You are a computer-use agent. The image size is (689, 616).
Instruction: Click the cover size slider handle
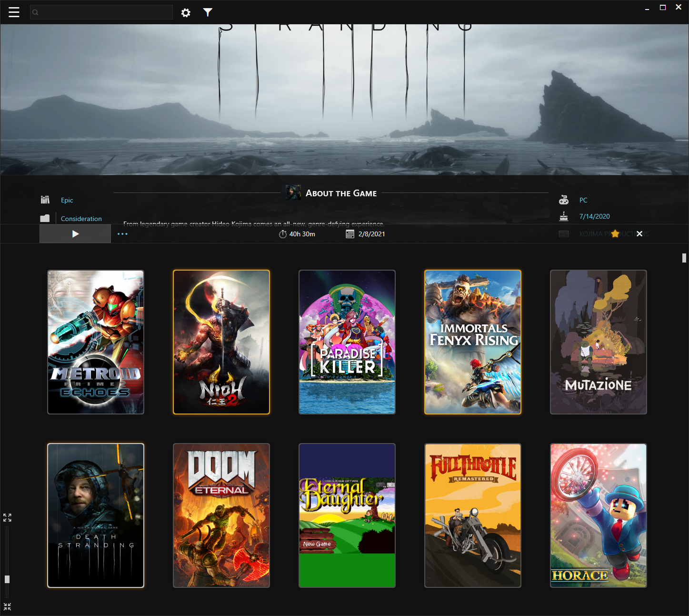click(x=7, y=579)
